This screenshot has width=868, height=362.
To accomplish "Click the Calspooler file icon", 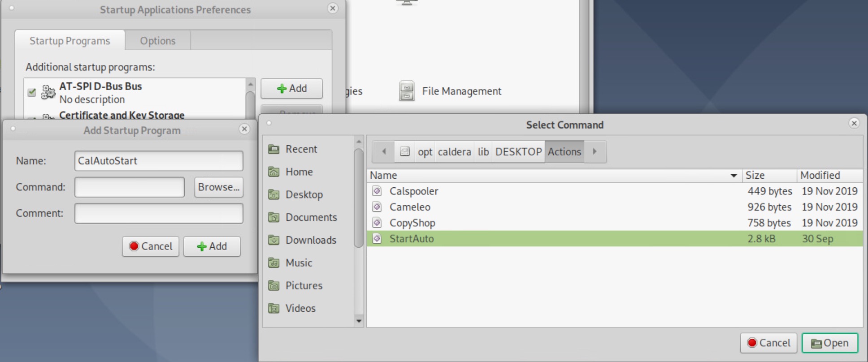I will tap(377, 191).
